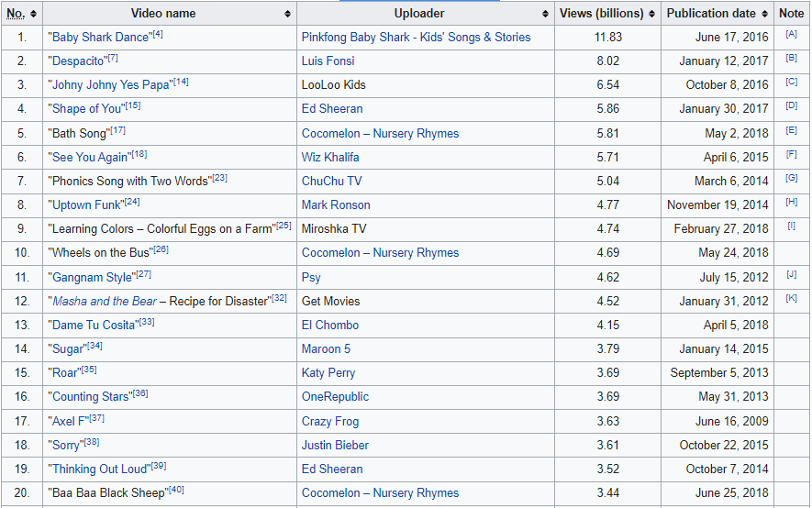812x508 pixels.
Task: Visit the Wiz Khalifa uploader link
Action: 330,158
